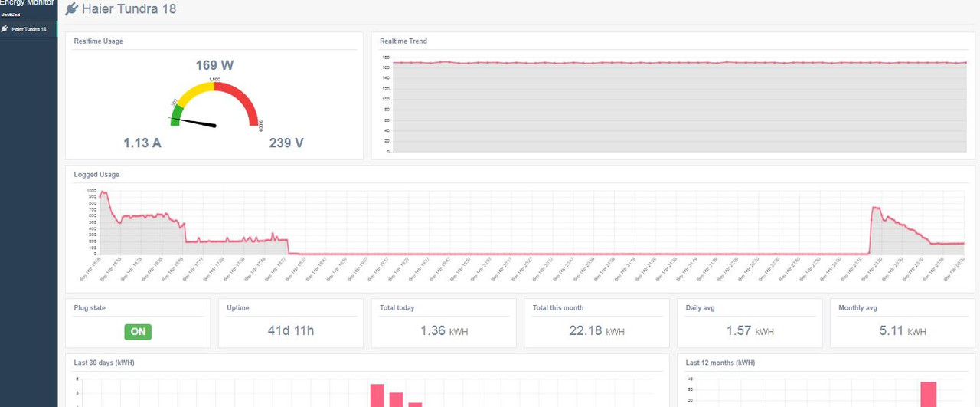Click the Realtime Usage panel title
The height and width of the screenshot is (407, 980).
pos(98,41)
